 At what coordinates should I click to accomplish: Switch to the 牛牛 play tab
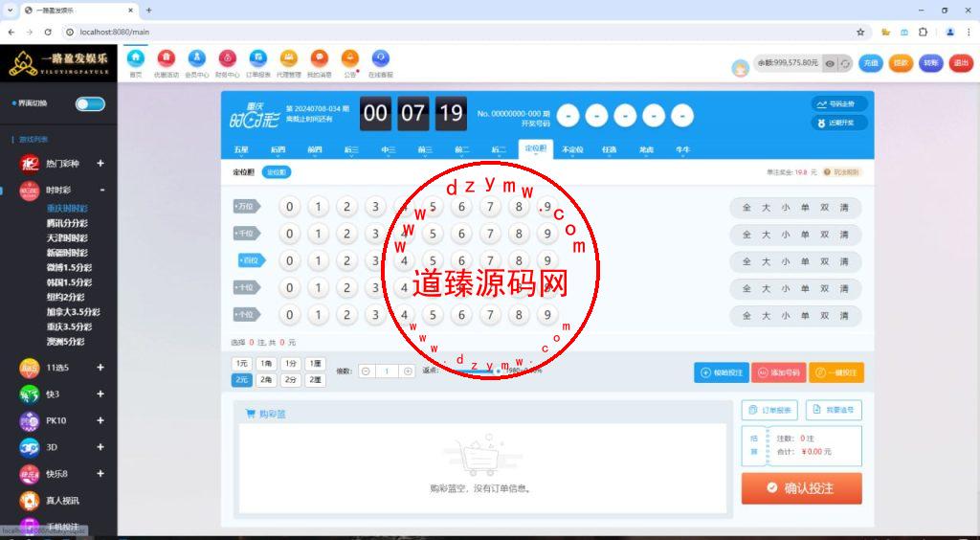coord(682,150)
